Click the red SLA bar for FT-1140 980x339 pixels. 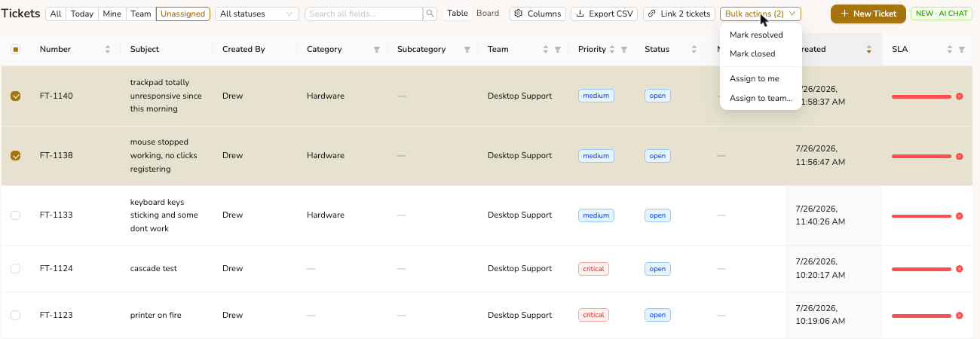(x=921, y=96)
